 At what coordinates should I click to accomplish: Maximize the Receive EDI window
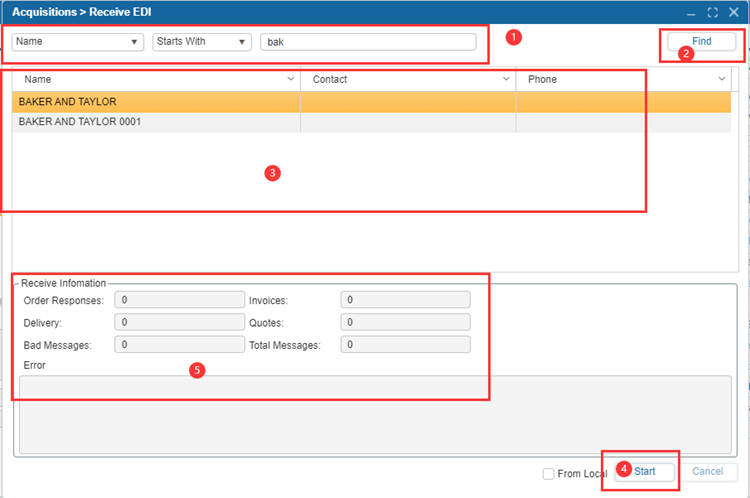click(x=713, y=12)
